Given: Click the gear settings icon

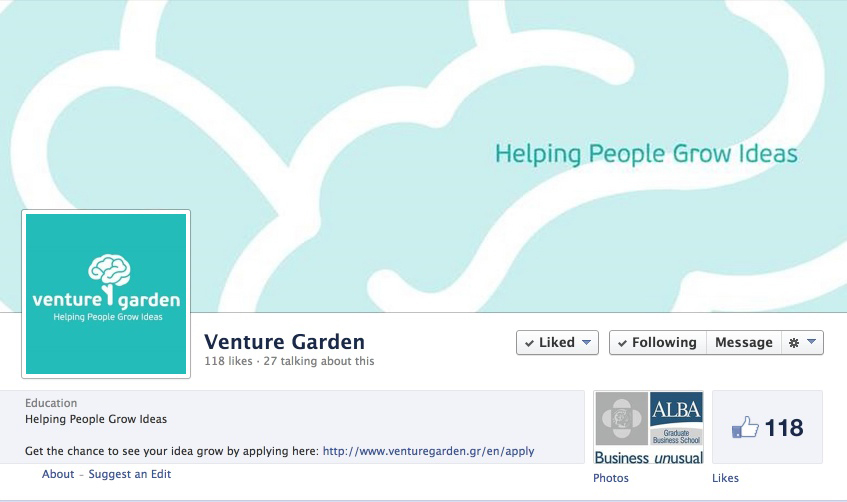Looking at the screenshot, I should coord(795,343).
